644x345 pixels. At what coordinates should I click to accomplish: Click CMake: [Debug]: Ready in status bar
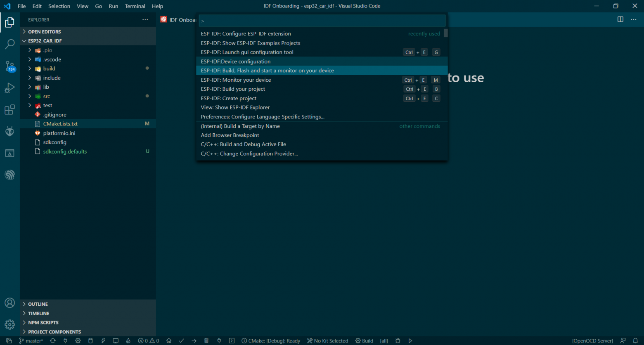[271, 341]
